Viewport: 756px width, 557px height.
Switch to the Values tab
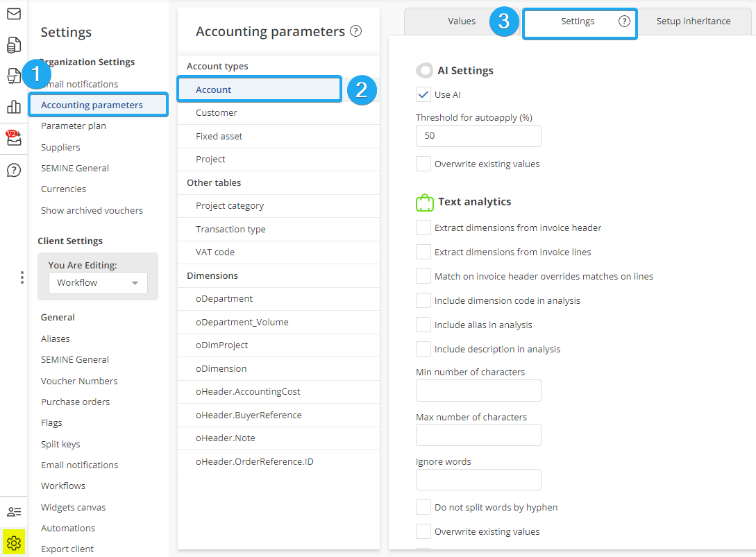click(x=462, y=22)
